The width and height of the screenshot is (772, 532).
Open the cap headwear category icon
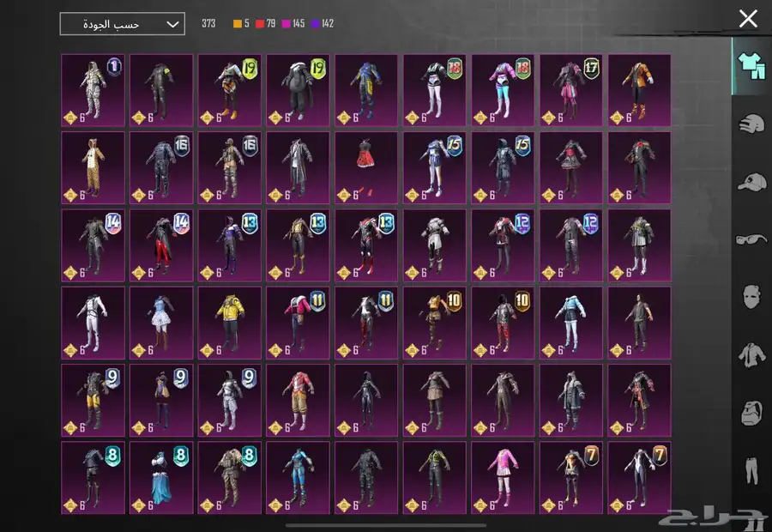751,182
